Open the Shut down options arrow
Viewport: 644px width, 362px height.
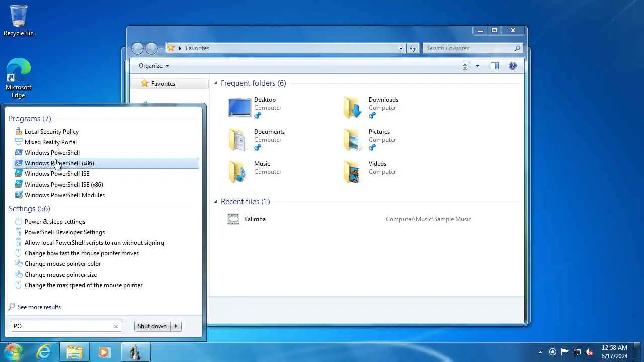coord(176,326)
